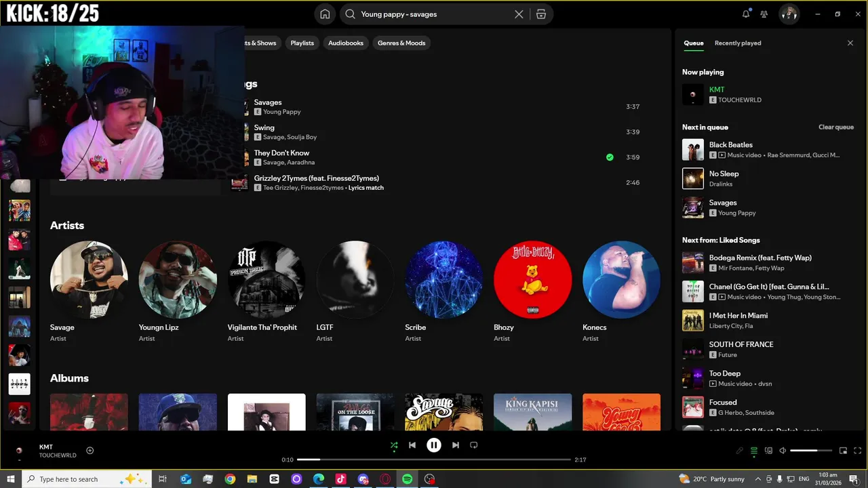Play Bodega Remix from Liked Songs
Viewport: 868px width, 488px height.
click(768, 262)
